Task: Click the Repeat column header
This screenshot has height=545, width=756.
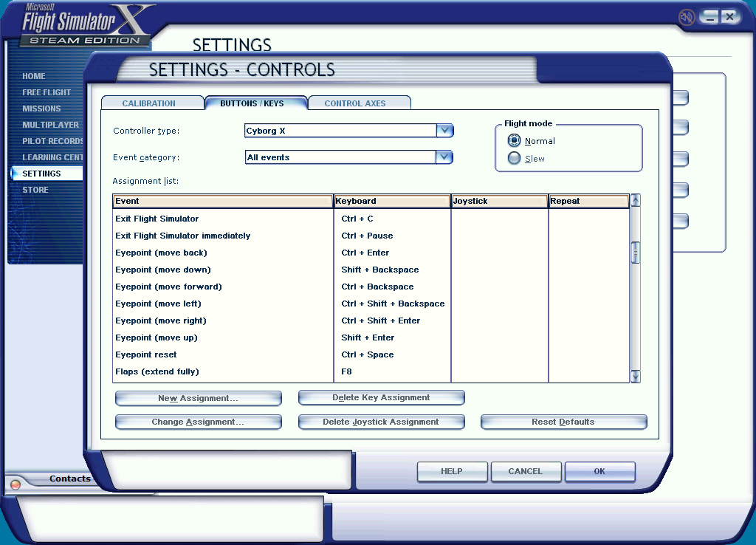Action: click(589, 201)
